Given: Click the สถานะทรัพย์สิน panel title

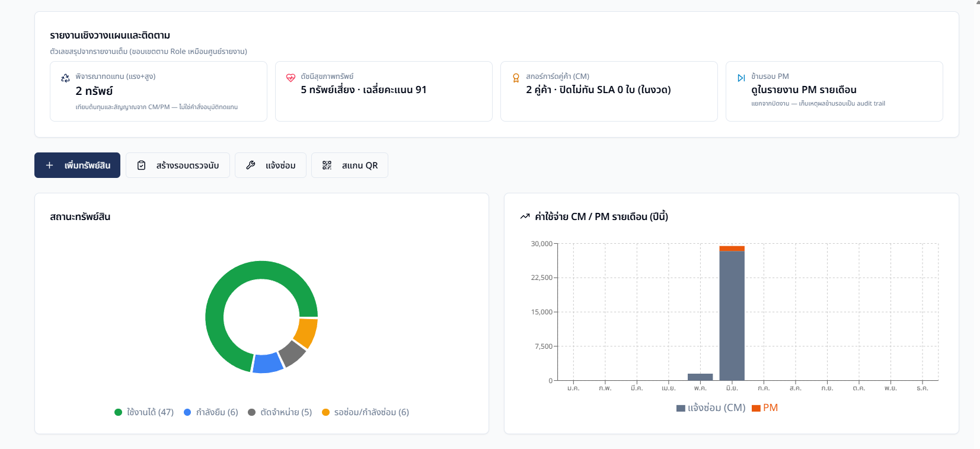Looking at the screenshot, I should click(80, 217).
